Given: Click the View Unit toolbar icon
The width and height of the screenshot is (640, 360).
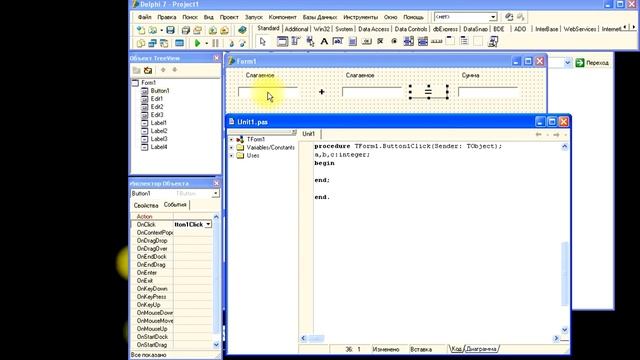Looking at the screenshot, I should tap(140, 43).
